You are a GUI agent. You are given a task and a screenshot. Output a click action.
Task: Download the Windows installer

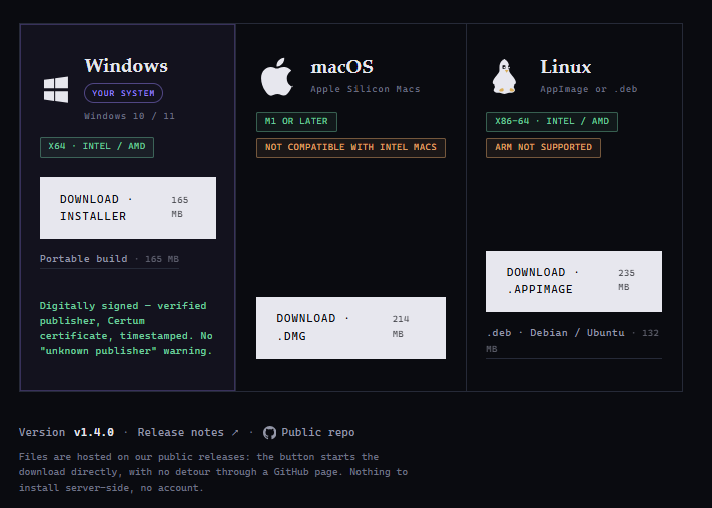128,208
